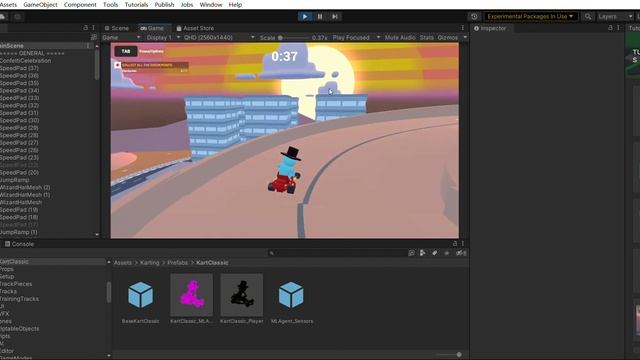Open the QHD (2560x1440) resolution dropdown

219,37
